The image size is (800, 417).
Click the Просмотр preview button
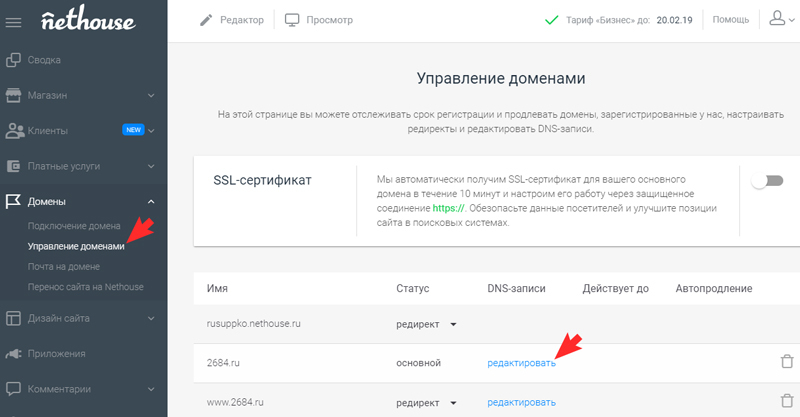click(x=319, y=20)
